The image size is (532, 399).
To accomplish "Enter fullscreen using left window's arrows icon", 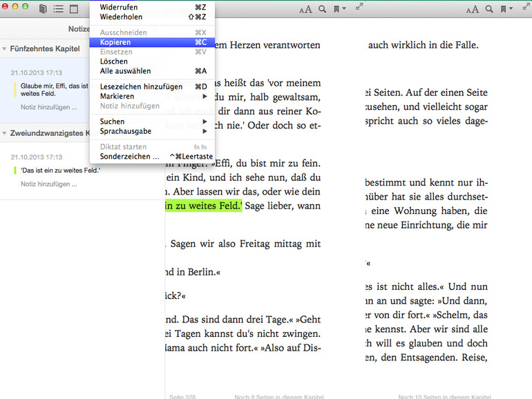I will coord(360,7).
